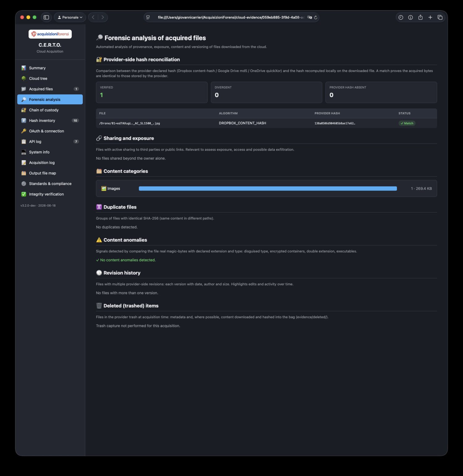Image resolution: width=463 pixels, height=476 pixels.
Task: Click the DIVERGENT count card
Action: pos(266,92)
